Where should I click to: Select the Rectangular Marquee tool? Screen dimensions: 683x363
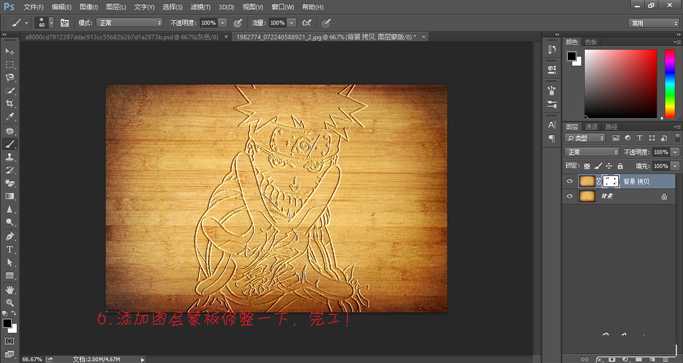9,64
